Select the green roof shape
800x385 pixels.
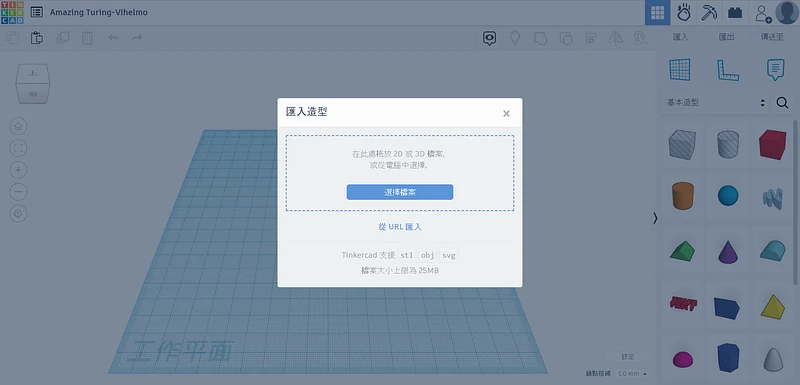pyautogui.click(x=682, y=251)
